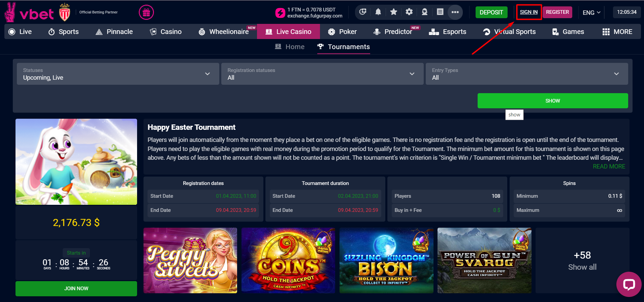
Task: Click the Wheelionaire menu label
Action: pos(229,32)
